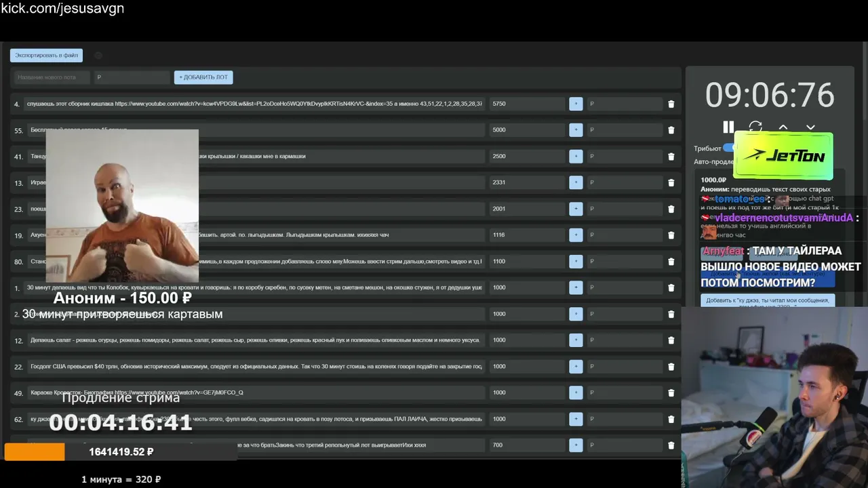Click the plus icon on lot 80

576,262
